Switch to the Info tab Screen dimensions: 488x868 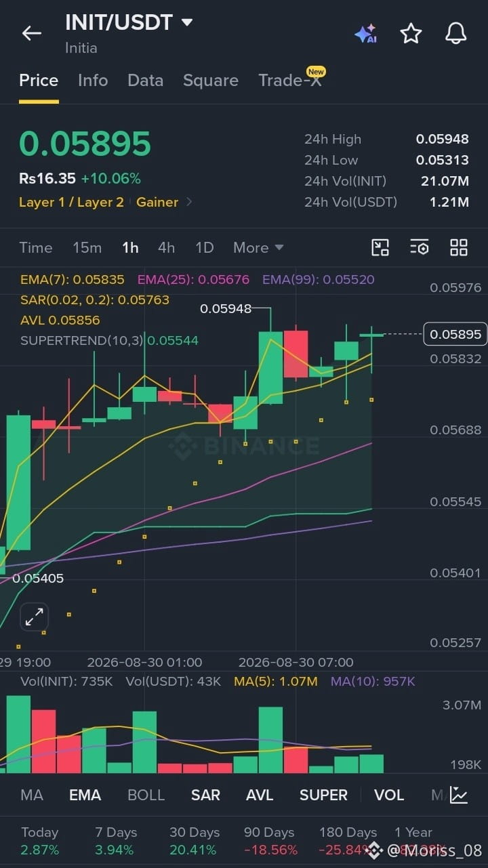pos(93,81)
